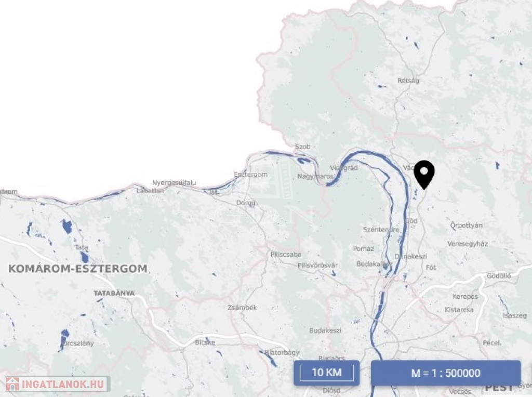Click the INGATLANOK.HU house logo icon
Image resolution: width=532 pixels, height=397 pixels.
tap(12, 384)
